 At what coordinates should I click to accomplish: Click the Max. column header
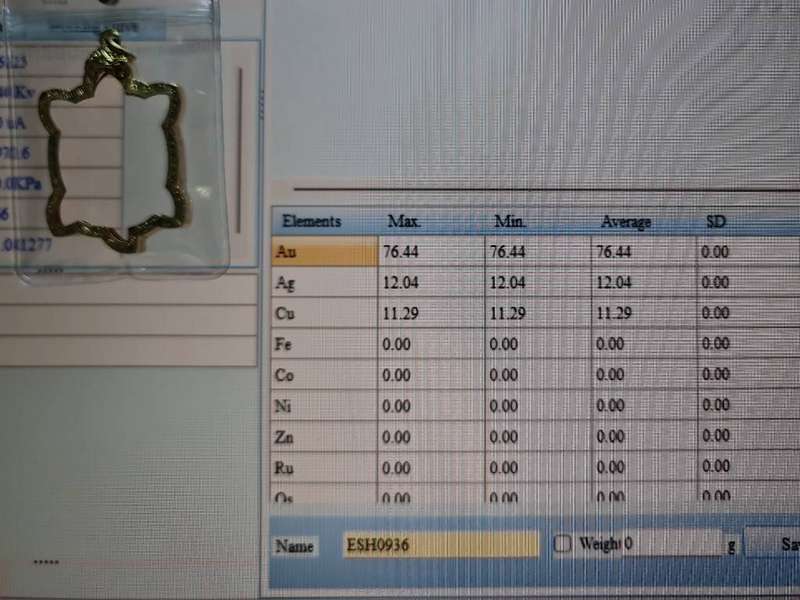(404, 221)
